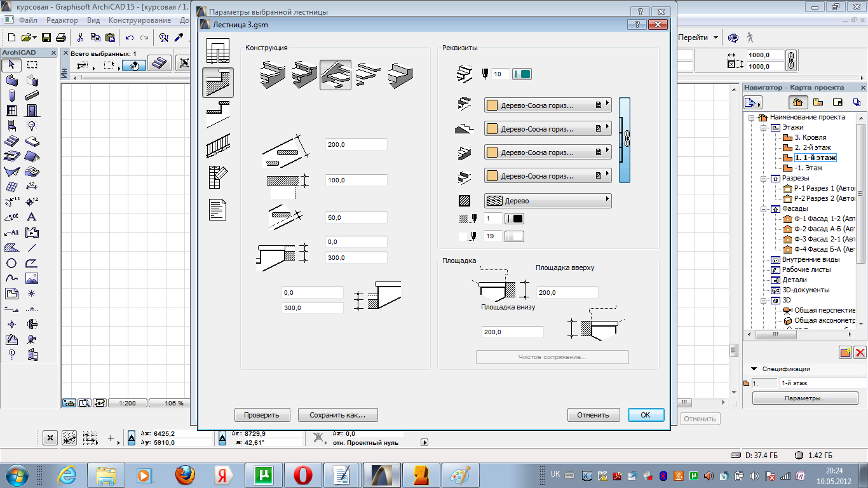
Task: Select the Wall tool in toolbox
Action: [11, 81]
